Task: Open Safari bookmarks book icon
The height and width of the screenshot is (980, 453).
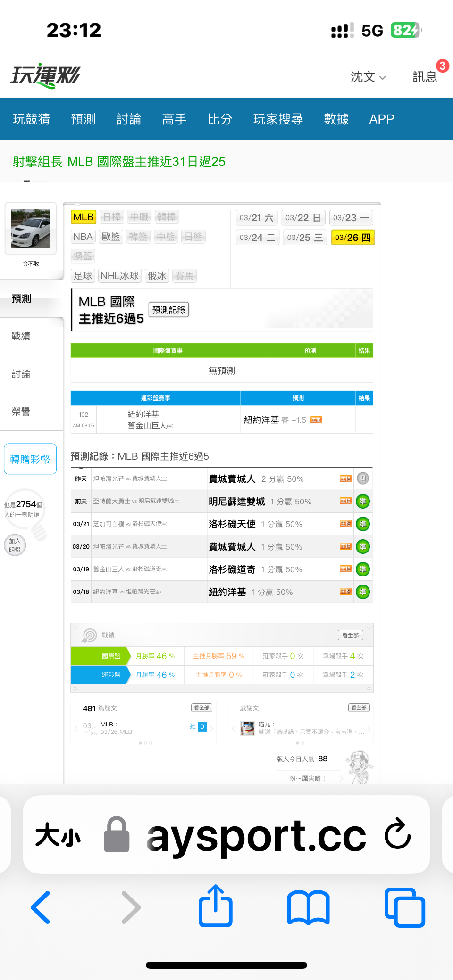Action: (308, 907)
